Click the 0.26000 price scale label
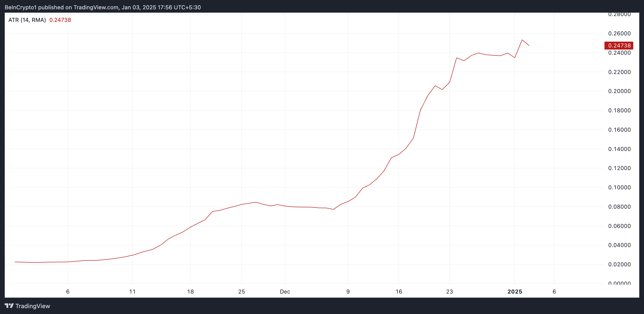Screen dimensions: 644x314 [x=619, y=33]
